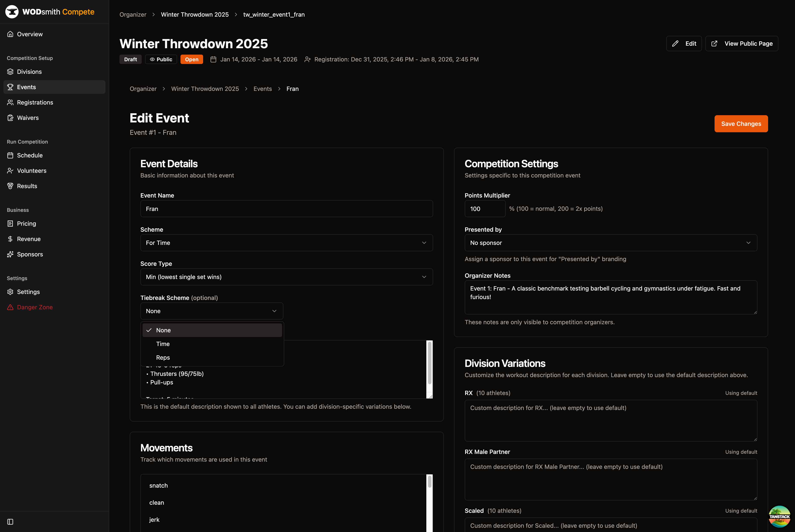Open the Score Type dropdown
This screenshot has height=532, width=795.
pos(286,277)
